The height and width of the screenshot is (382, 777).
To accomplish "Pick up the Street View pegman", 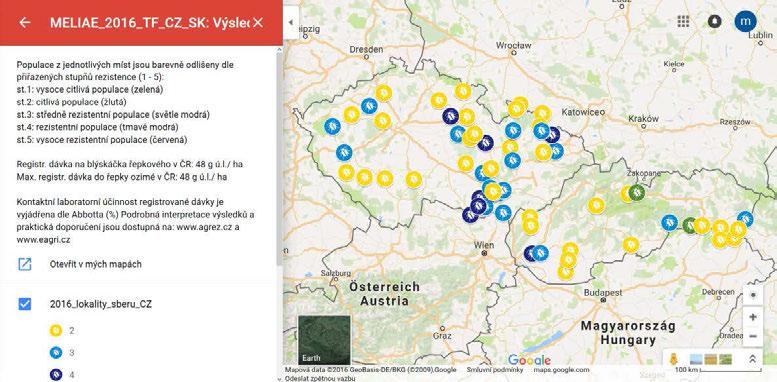I will click(673, 359).
